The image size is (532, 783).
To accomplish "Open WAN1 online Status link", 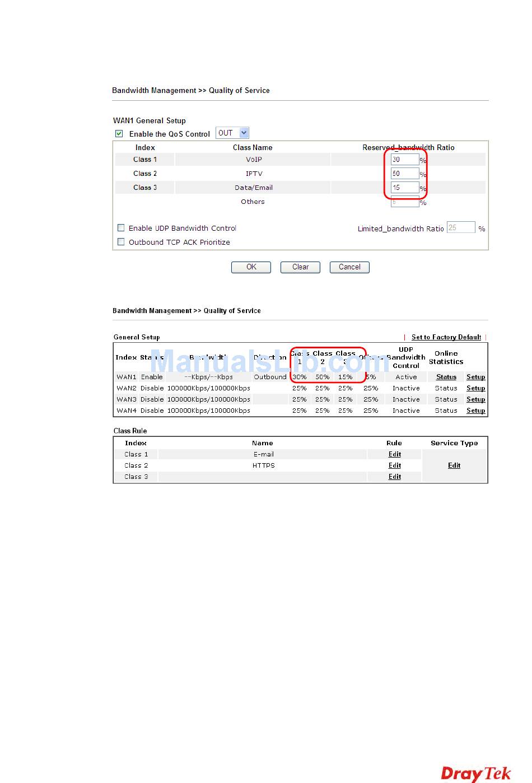I will pyautogui.click(x=446, y=377).
